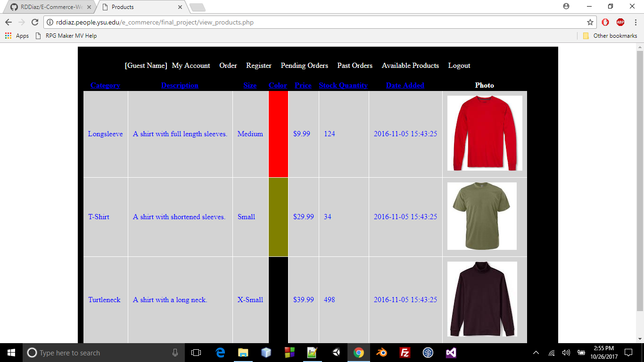
Task: Sort by Date Added header
Action: tap(405, 85)
